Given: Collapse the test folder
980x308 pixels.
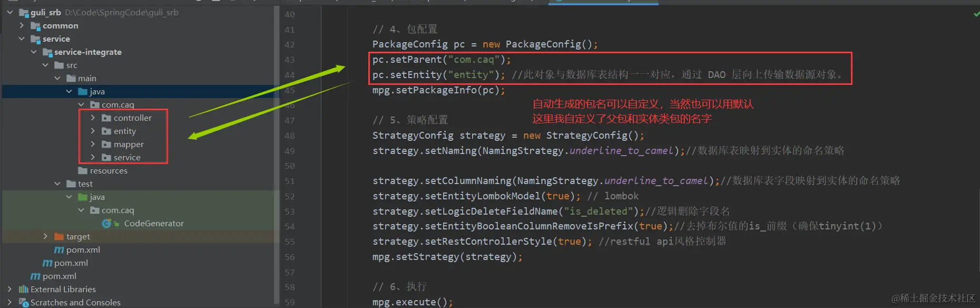Looking at the screenshot, I should (x=57, y=184).
